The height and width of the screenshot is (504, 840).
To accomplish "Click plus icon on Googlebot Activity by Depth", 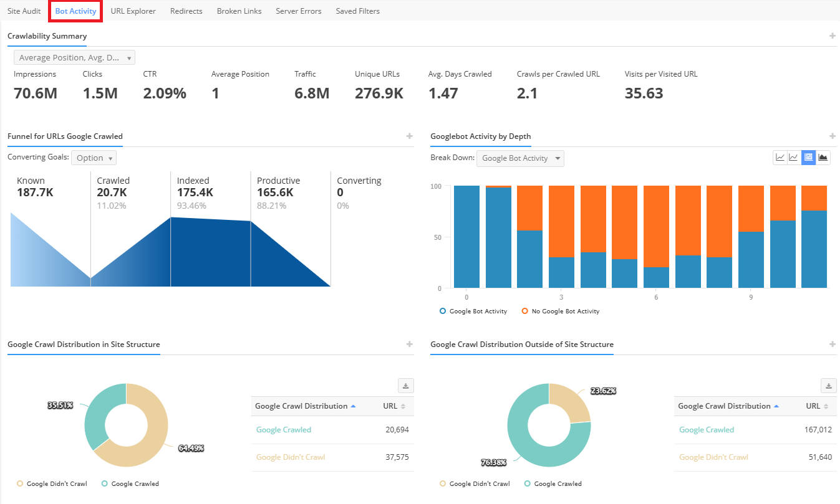I will (832, 136).
